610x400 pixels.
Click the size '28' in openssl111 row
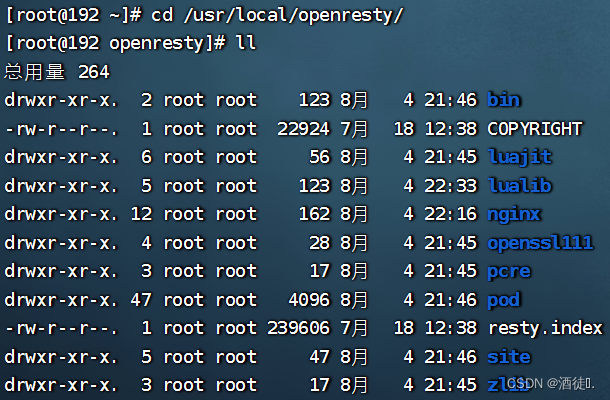(319, 243)
